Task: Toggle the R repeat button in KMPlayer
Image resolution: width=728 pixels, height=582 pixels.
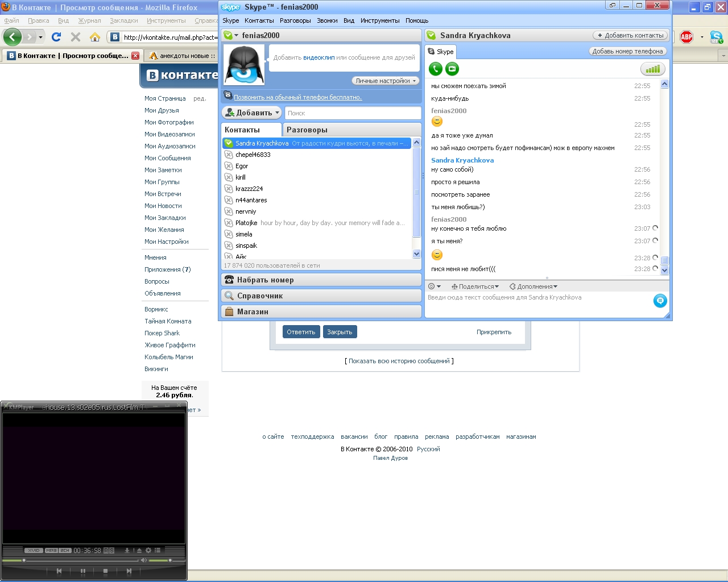Action: pos(106,550)
